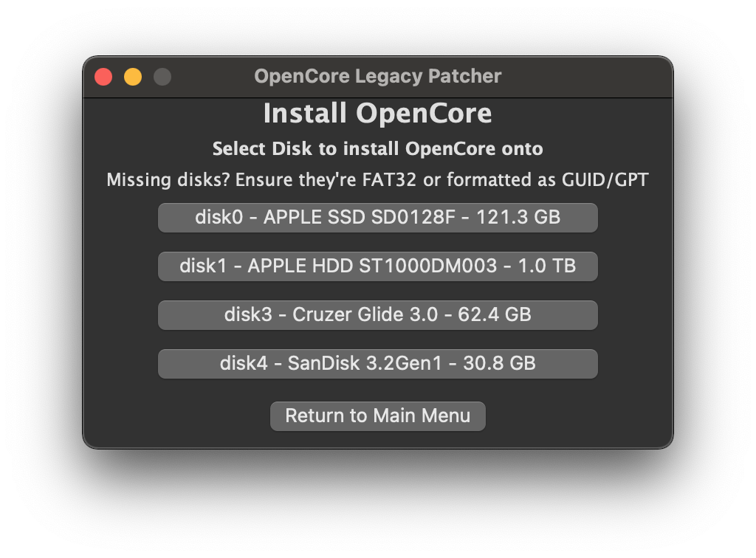Click the disk selection instruction text
This screenshot has height=558, width=756.
click(x=377, y=148)
